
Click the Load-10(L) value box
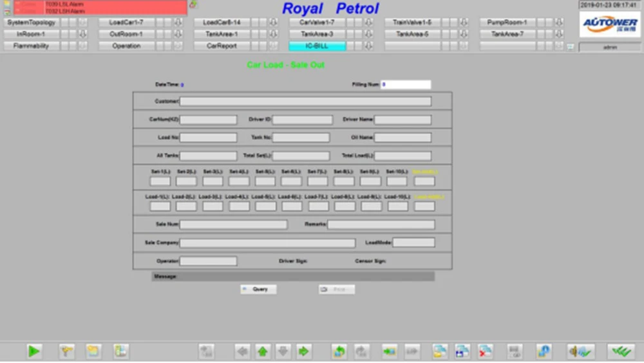(398, 206)
